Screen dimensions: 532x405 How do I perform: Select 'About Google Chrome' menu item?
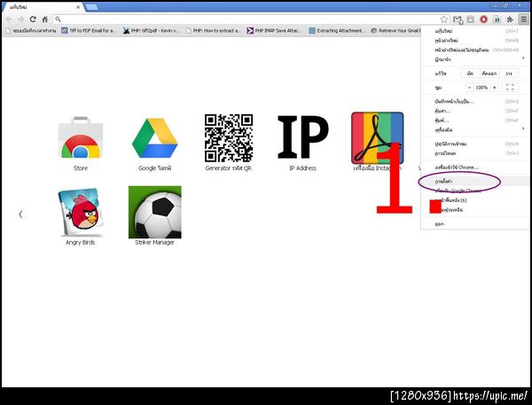(475, 191)
